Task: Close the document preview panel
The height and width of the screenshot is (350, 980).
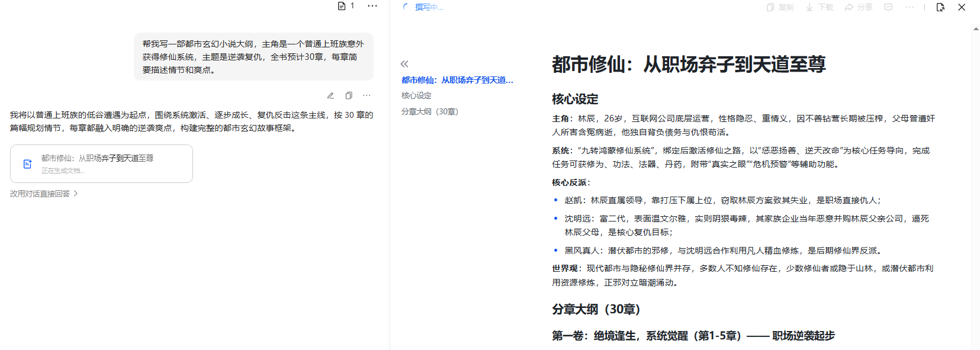Action: (962, 7)
